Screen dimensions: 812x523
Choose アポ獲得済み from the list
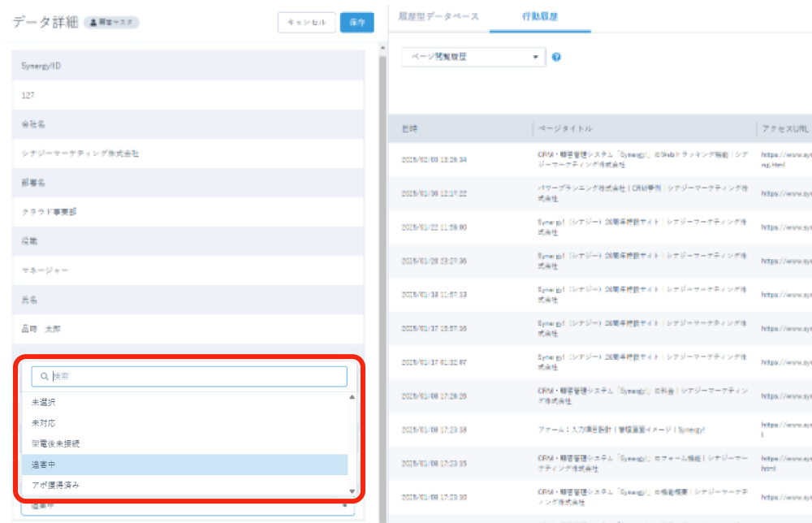coord(55,485)
